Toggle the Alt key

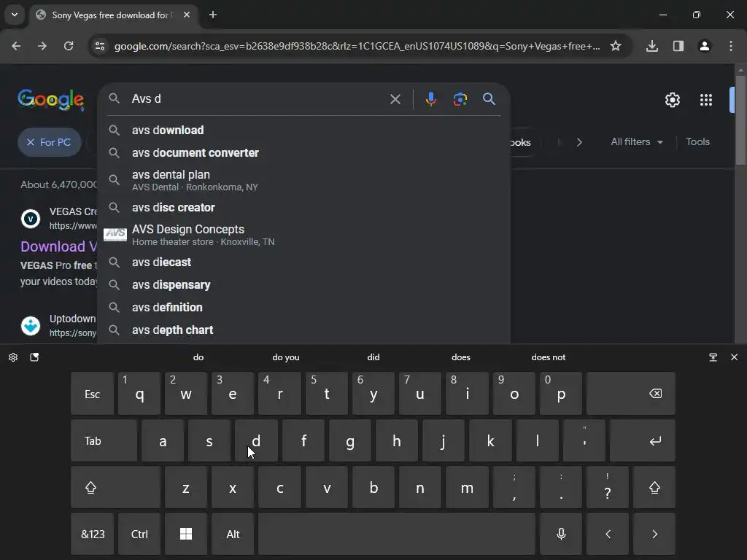[x=233, y=534]
